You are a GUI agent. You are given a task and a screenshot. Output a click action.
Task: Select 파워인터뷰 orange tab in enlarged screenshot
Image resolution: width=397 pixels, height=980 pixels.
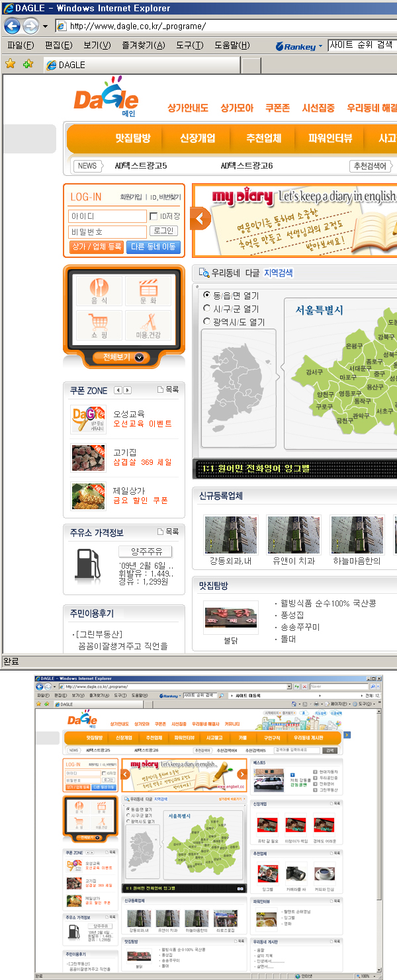point(330,138)
